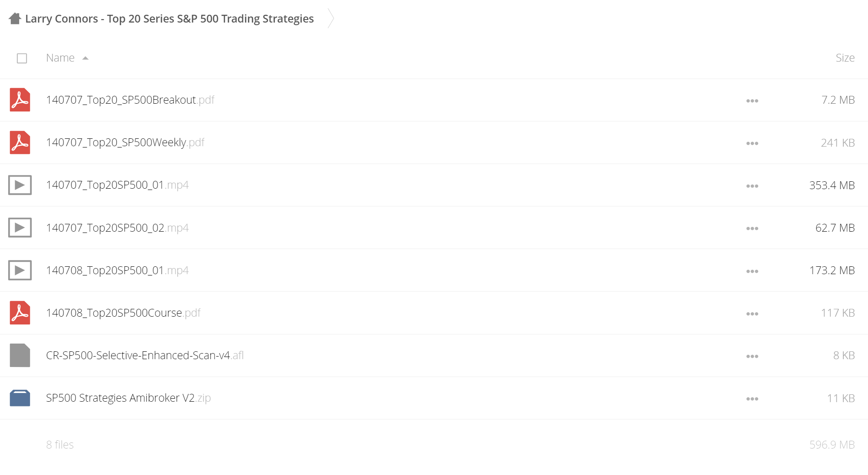The width and height of the screenshot is (868, 475).
Task: Toggle the select-all files checkbox
Action: coord(22,58)
